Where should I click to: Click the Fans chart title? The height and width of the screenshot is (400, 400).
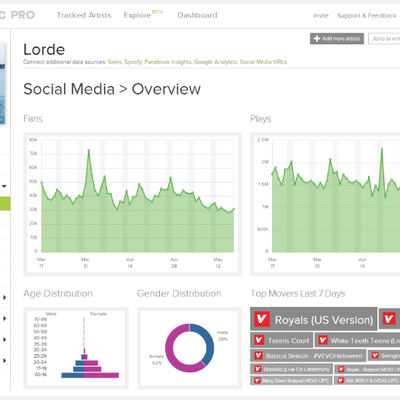tap(33, 119)
